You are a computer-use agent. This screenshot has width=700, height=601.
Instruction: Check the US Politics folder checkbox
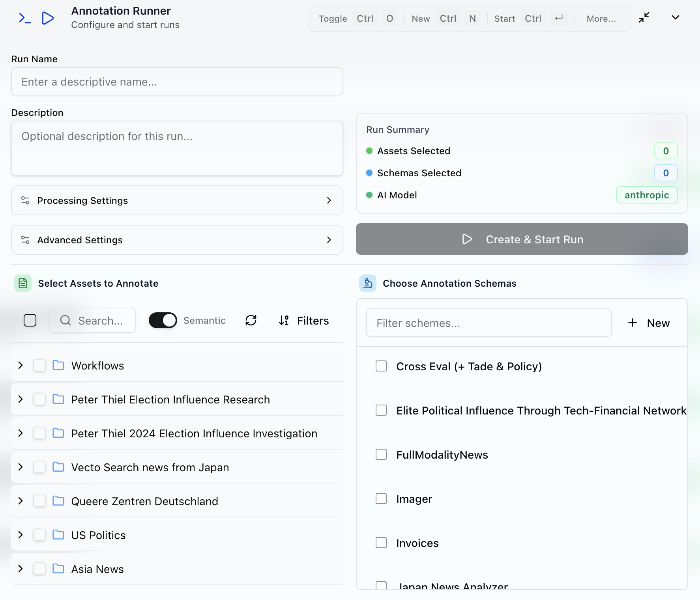tap(39, 535)
